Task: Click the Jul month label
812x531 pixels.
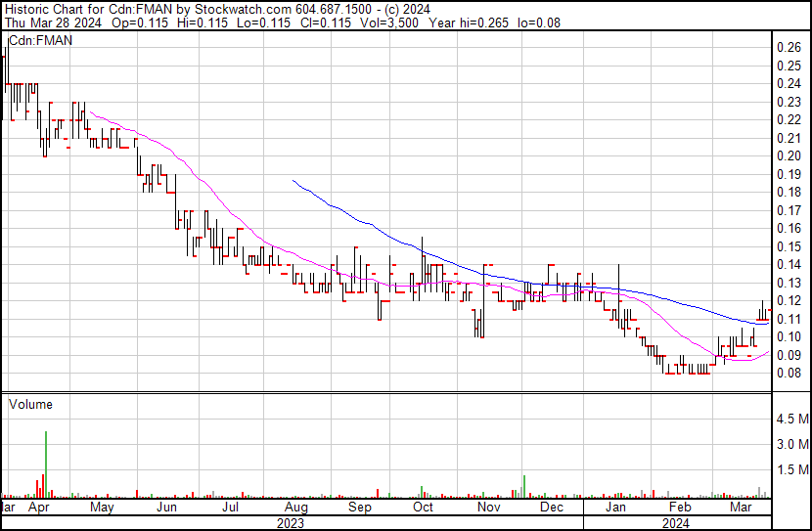Action: coord(231,508)
